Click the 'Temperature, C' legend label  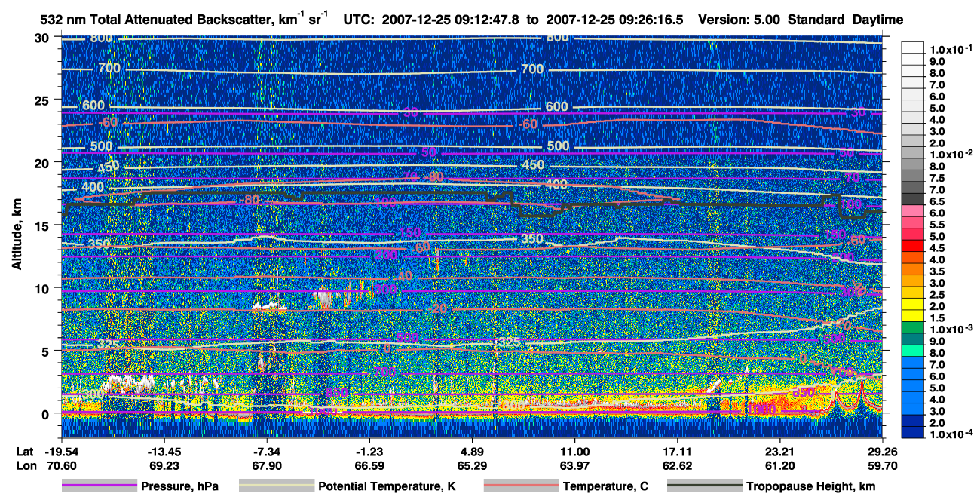coord(605,487)
